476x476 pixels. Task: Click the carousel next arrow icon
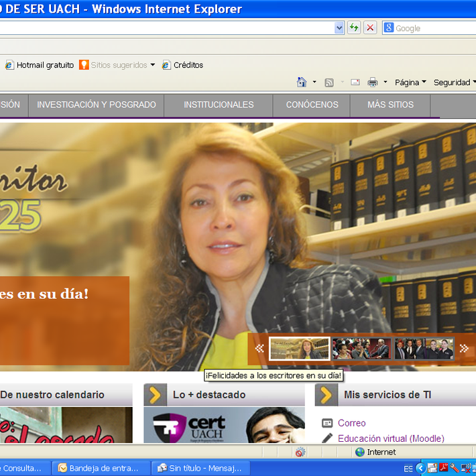pos(463,349)
